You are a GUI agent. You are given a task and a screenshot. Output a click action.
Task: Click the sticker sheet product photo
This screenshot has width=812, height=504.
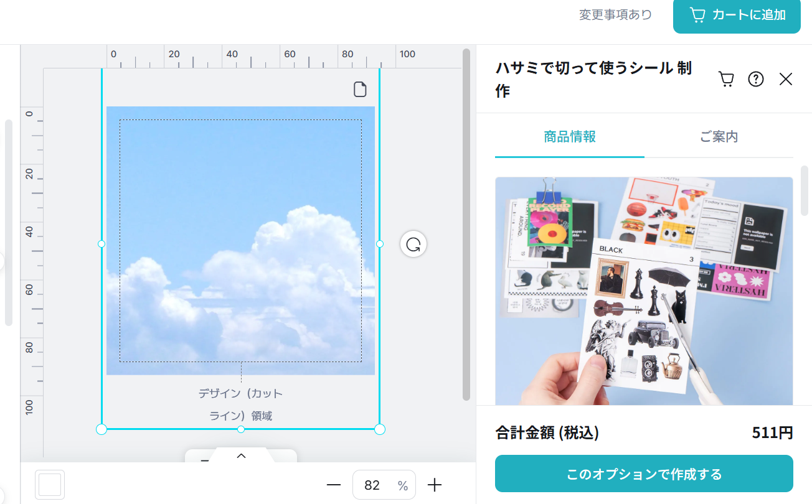click(x=644, y=291)
